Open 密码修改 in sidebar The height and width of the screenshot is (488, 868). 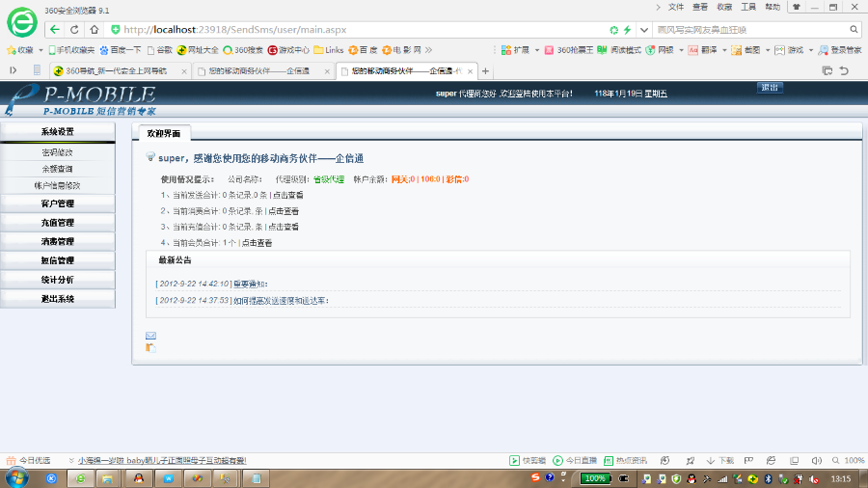[x=58, y=152]
